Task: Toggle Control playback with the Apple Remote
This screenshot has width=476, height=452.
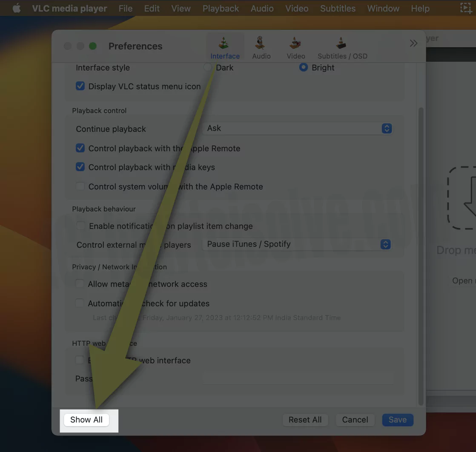Action: click(x=80, y=148)
